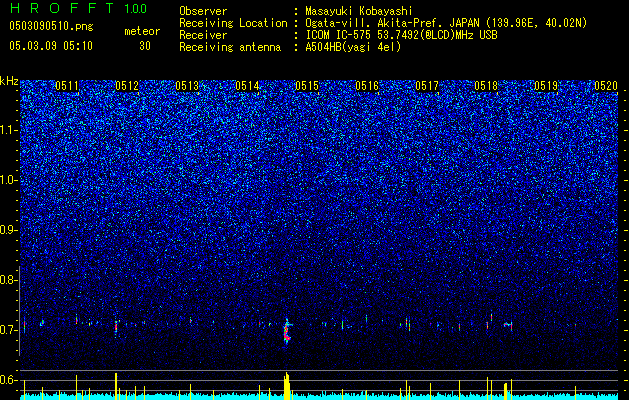This screenshot has height=400, width=629.
Task: Click the A504HB(yagi 4el) antenna text
Action: pos(353,47)
